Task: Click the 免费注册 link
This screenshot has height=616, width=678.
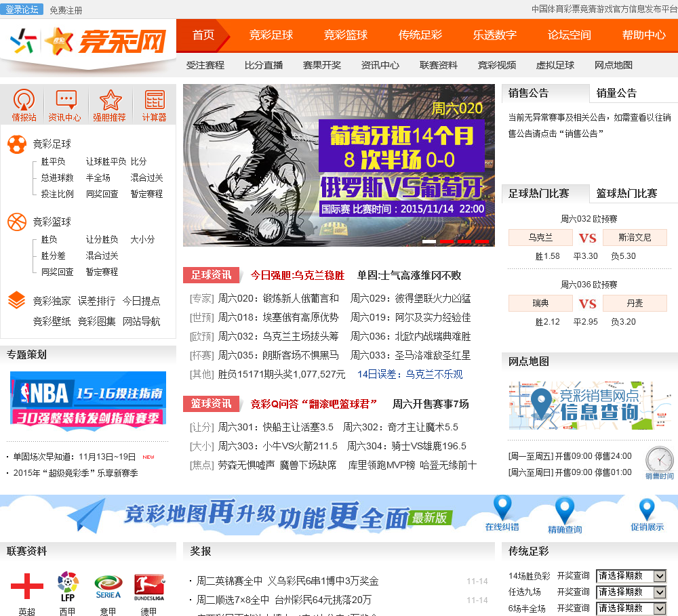Action: click(x=66, y=10)
